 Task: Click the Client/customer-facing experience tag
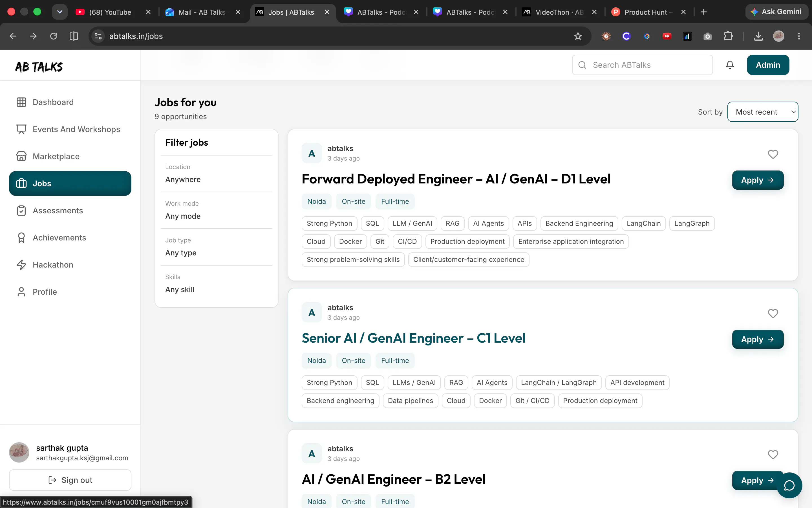click(x=469, y=260)
